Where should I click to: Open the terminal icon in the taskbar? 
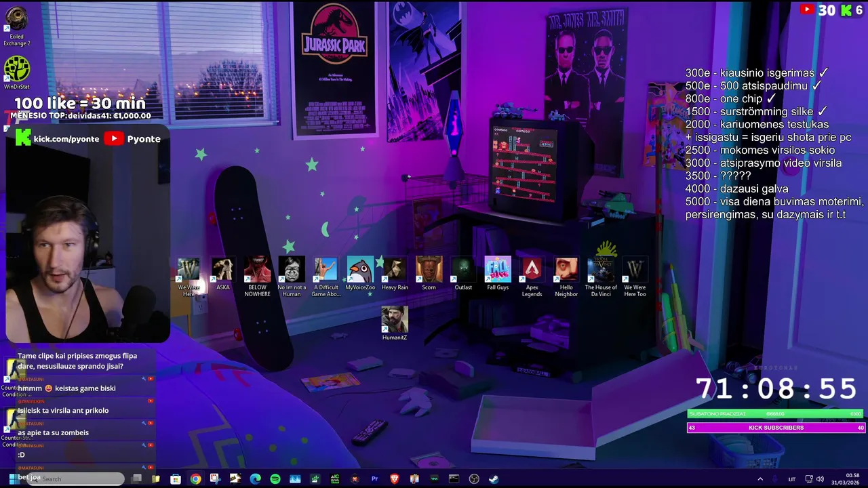point(454,479)
